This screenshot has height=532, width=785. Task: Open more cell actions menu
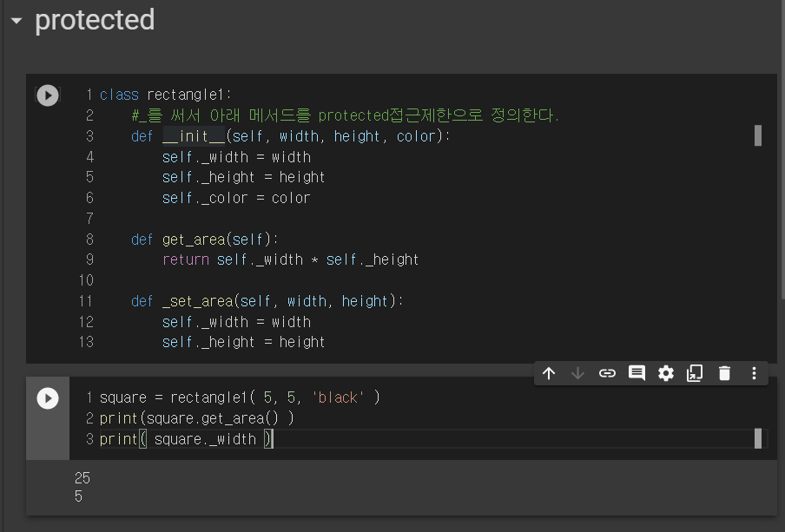tap(754, 373)
